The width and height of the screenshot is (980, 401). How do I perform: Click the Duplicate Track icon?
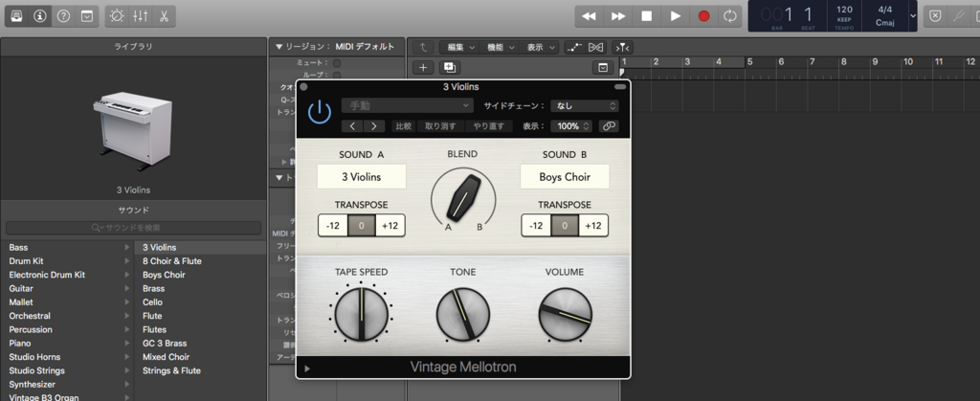tap(449, 67)
